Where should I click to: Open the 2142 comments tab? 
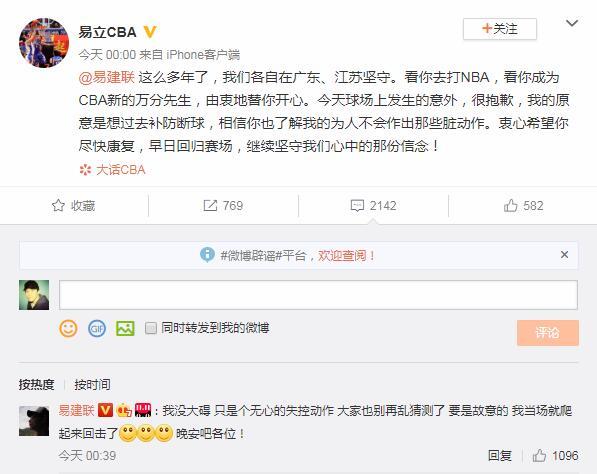(373, 206)
